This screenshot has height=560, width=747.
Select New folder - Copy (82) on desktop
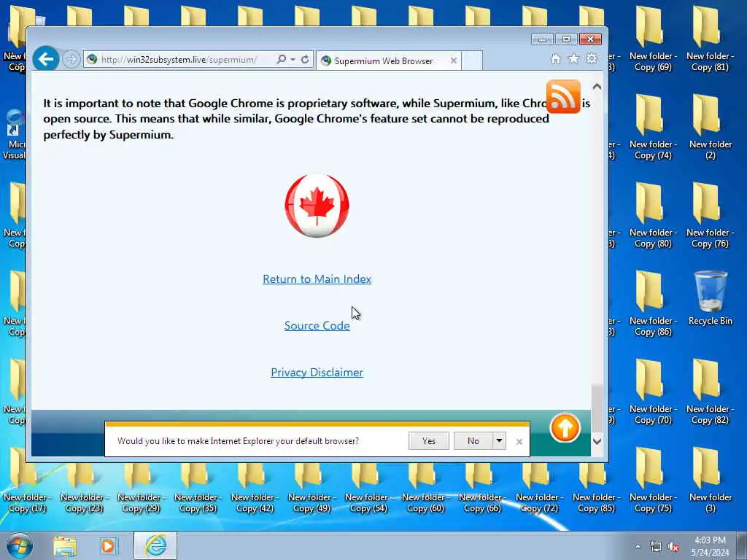pyautogui.click(x=710, y=392)
